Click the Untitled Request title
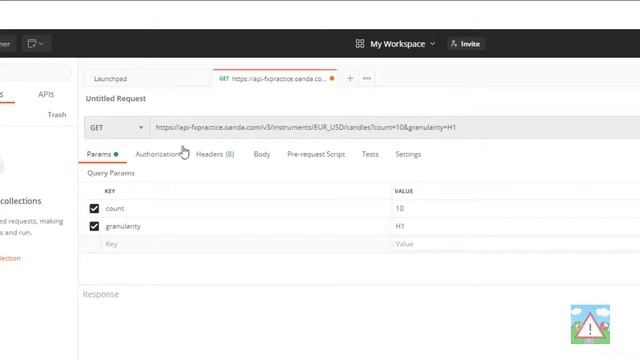 click(x=116, y=98)
